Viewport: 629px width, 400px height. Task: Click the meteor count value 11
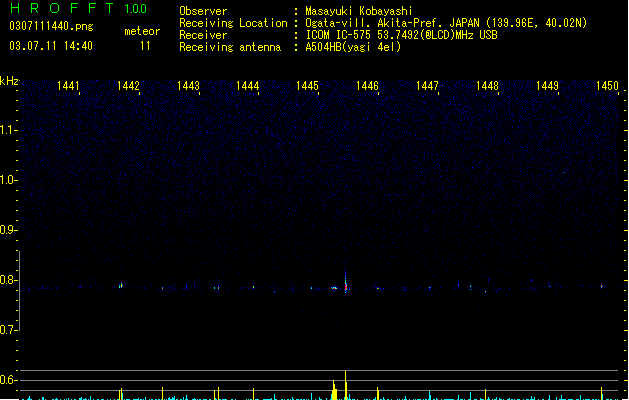pos(145,46)
